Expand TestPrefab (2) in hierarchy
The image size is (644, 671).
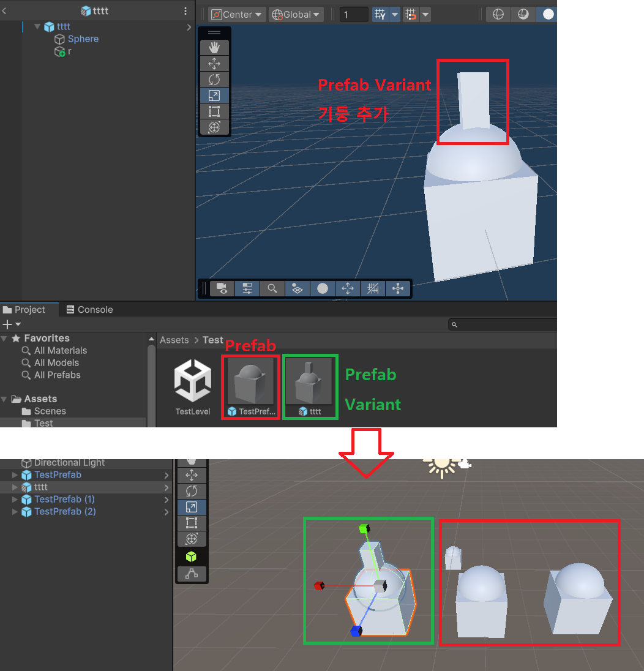click(15, 511)
